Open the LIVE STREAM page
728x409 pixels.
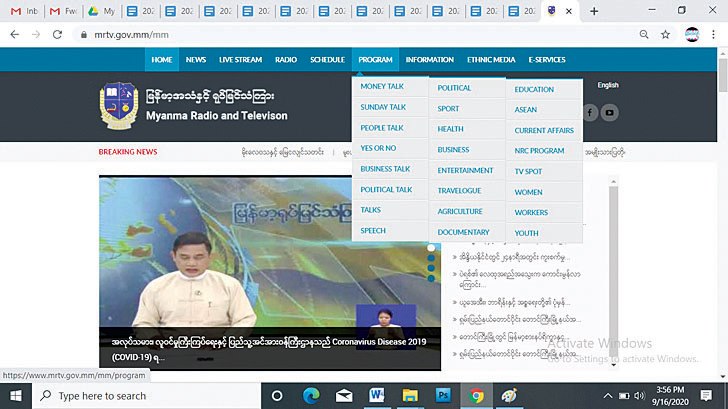pyautogui.click(x=240, y=60)
